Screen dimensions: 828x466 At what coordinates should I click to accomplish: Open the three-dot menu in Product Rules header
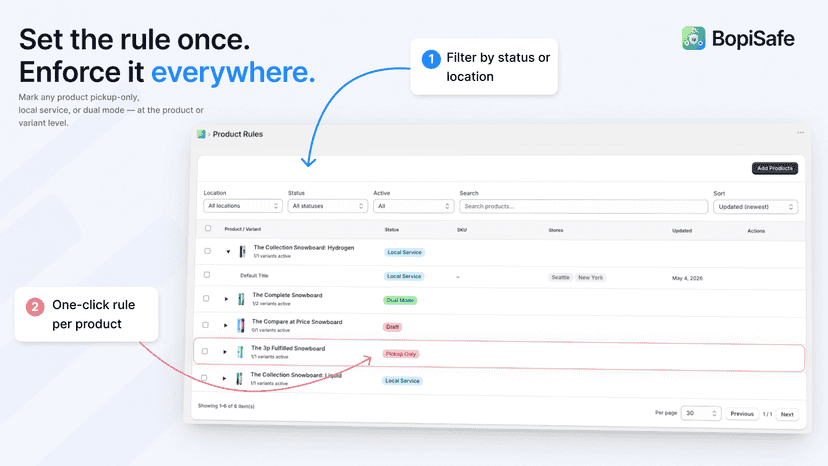(801, 133)
